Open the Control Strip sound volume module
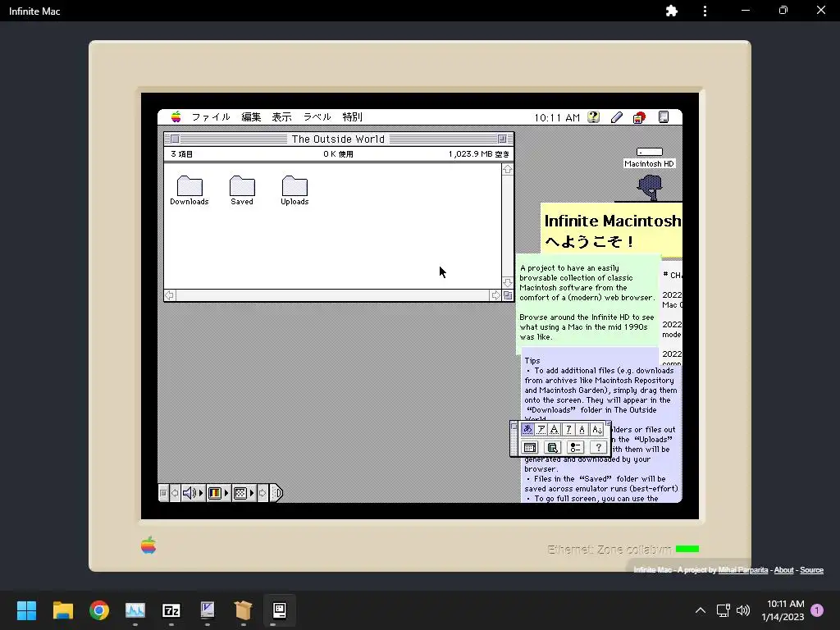 [193, 493]
